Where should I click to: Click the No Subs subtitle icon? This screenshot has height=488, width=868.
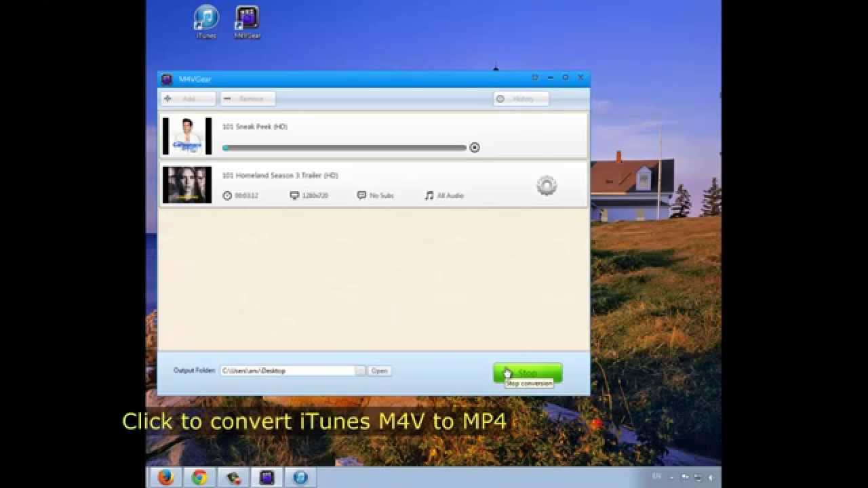click(361, 196)
